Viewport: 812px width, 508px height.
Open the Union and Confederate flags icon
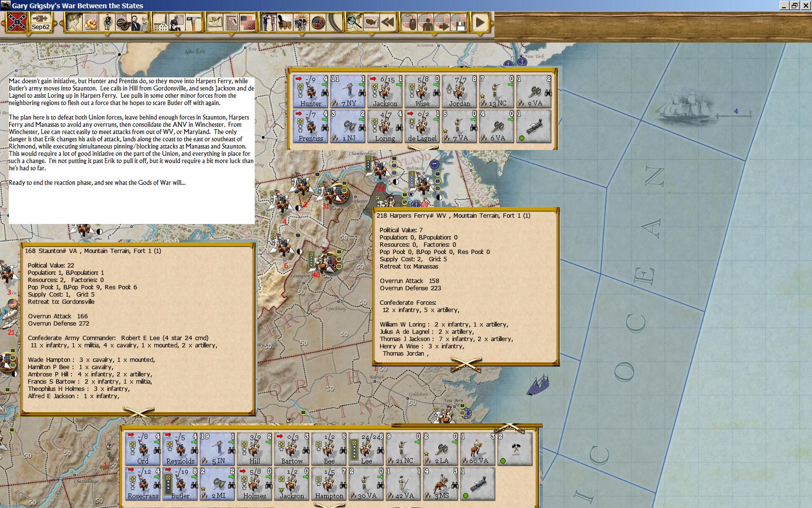click(x=247, y=22)
